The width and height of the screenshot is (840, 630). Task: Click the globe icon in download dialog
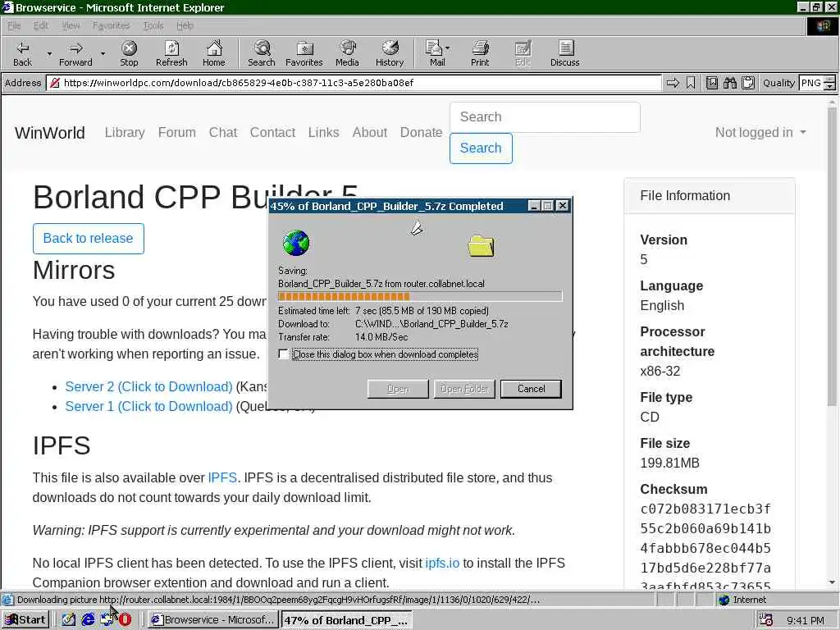pos(295,243)
